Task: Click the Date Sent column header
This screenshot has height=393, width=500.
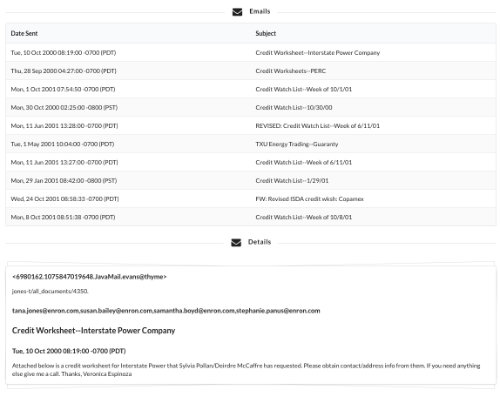Action: pos(24,33)
